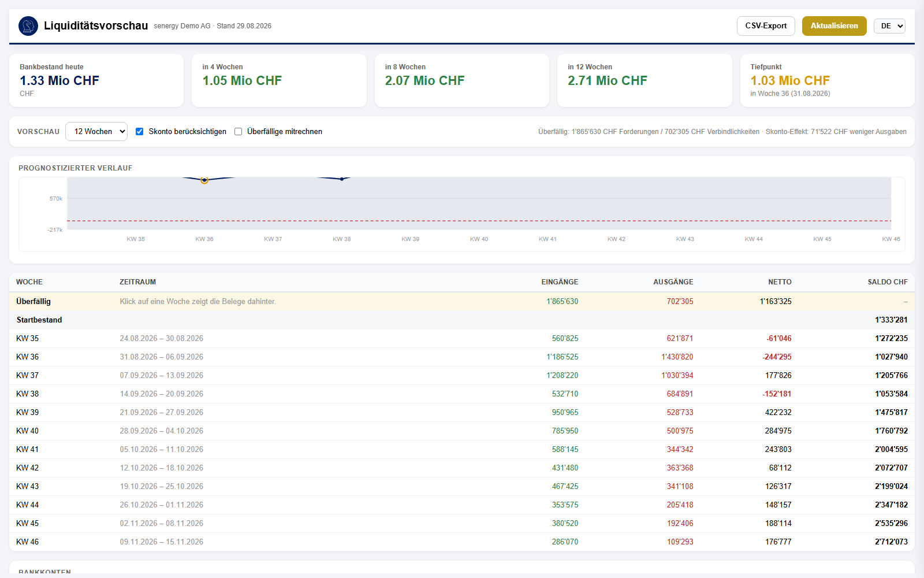
Task: Click date range 26.10.2026 – 01.11.2026
Action: click(x=162, y=505)
